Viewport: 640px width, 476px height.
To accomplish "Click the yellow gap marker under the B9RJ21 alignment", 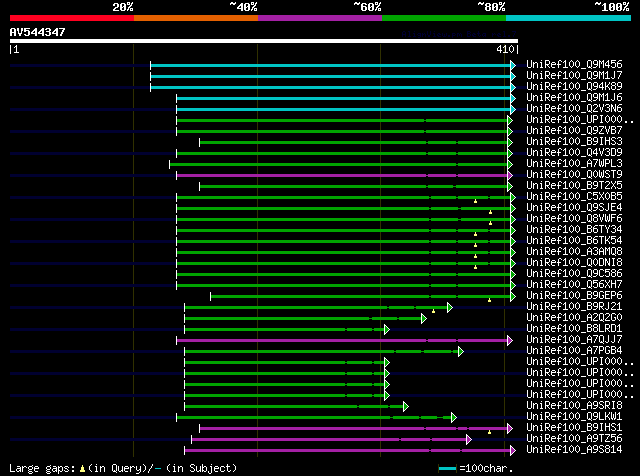I will [x=433, y=311].
